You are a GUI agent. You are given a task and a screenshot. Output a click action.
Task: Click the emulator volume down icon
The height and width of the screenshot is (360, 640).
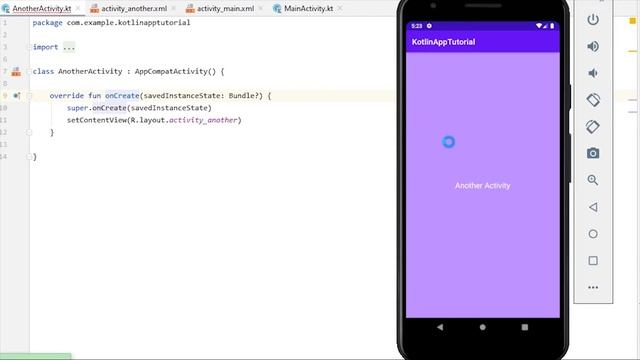pyautogui.click(x=593, y=73)
